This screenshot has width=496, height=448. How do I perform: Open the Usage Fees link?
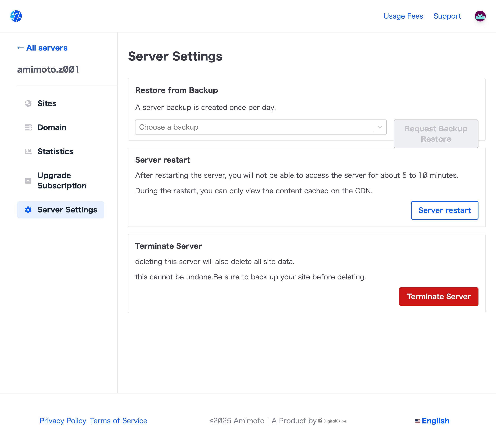pyautogui.click(x=403, y=16)
